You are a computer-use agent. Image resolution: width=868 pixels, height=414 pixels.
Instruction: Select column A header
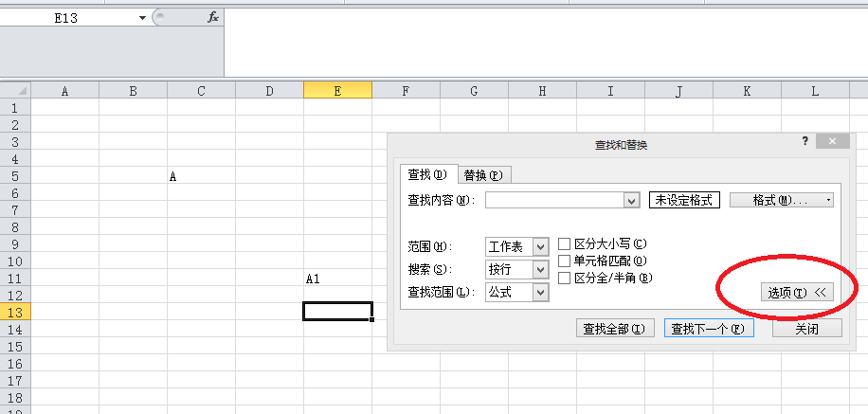coord(64,91)
